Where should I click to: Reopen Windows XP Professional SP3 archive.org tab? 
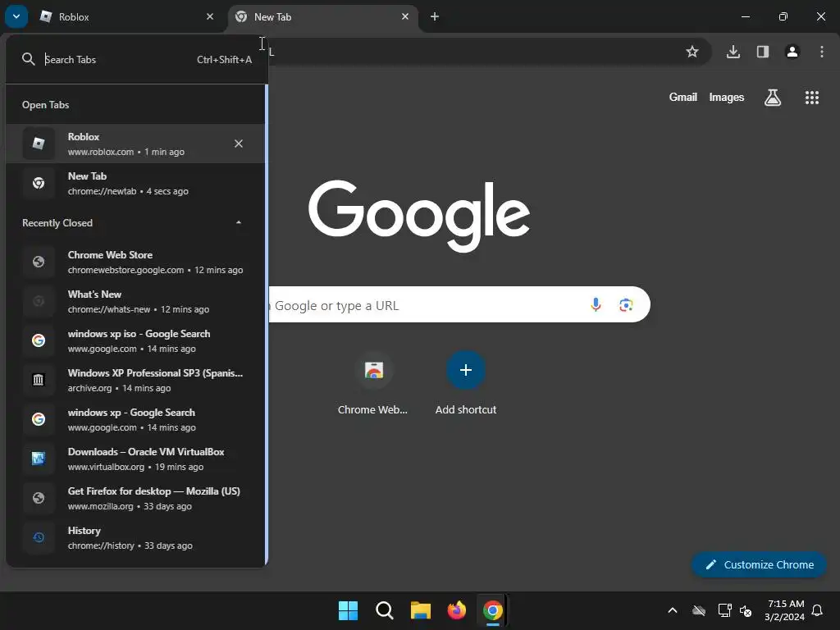coord(135,380)
